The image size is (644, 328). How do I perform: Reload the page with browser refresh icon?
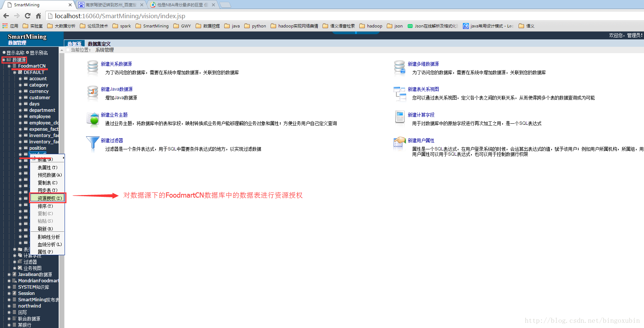click(27, 16)
